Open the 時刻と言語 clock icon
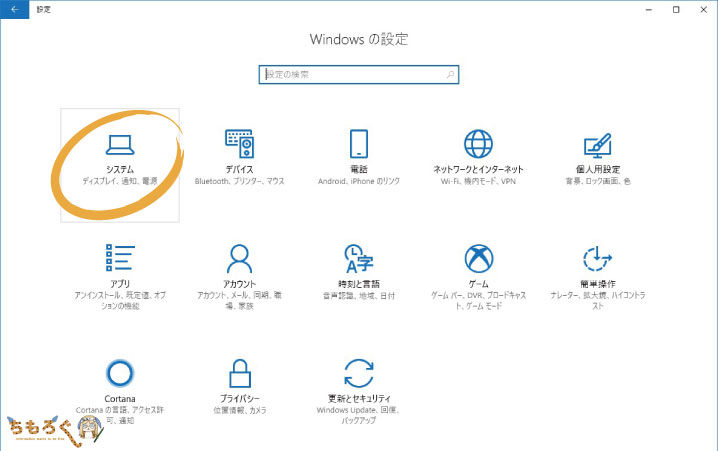Image resolution: width=718 pixels, height=451 pixels. click(359, 258)
